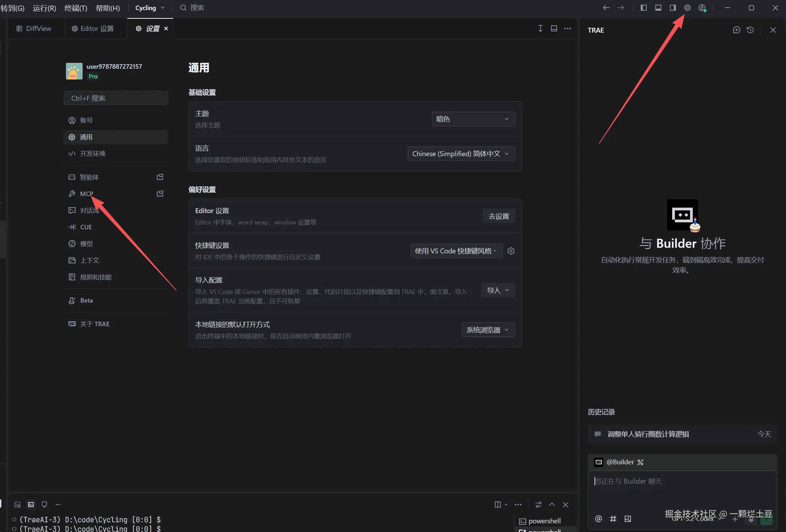Image resolution: width=786 pixels, height=532 pixels.
Task: Attach image icon in chat input
Action: click(628, 519)
